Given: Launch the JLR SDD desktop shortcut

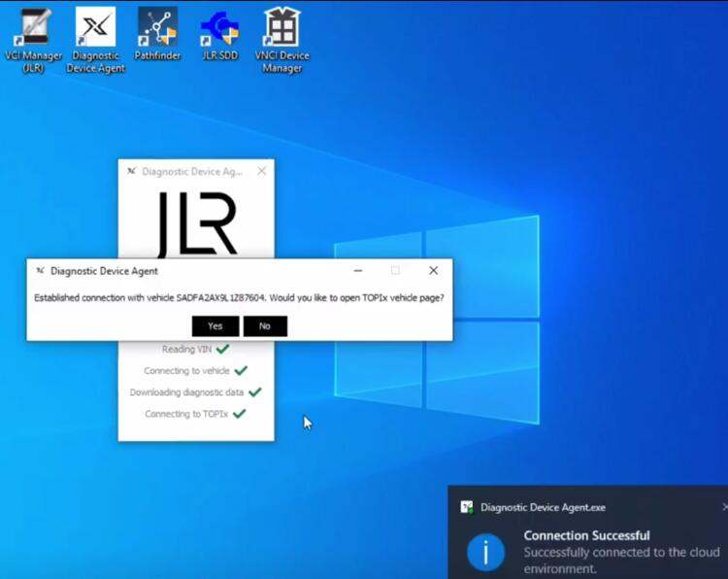Looking at the screenshot, I should click(x=219, y=36).
